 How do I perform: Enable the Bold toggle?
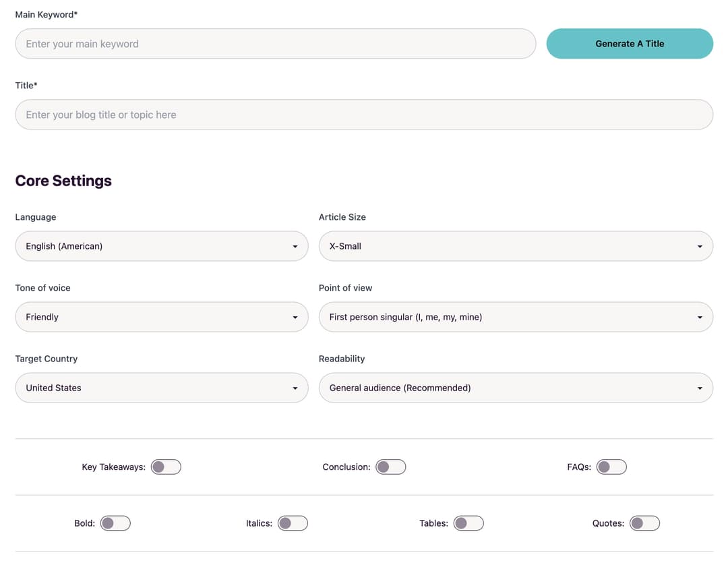click(115, 523)
